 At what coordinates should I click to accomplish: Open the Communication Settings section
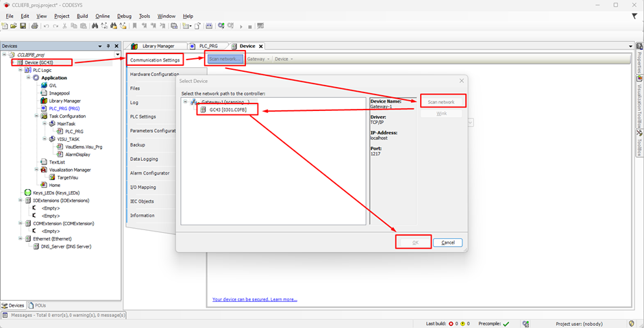(154, 60)
